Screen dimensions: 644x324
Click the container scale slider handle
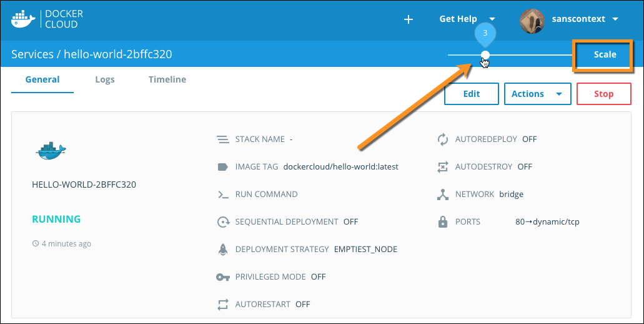click(x=485, y=55)
